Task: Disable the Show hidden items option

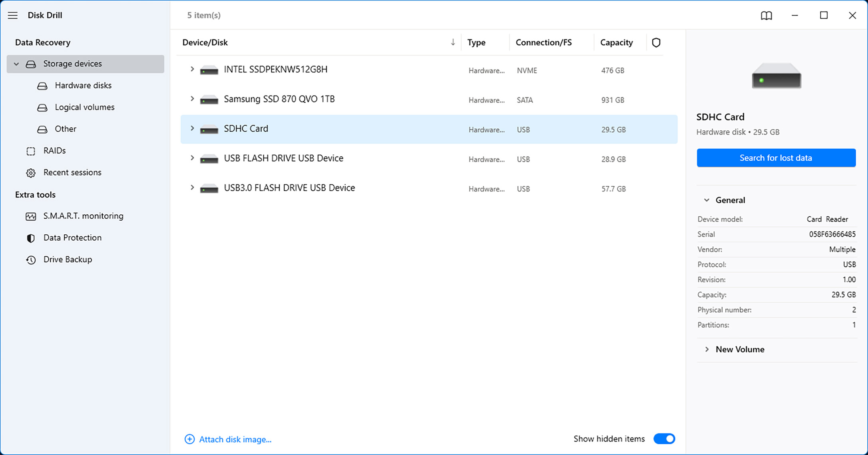Action: click(664, 439)
